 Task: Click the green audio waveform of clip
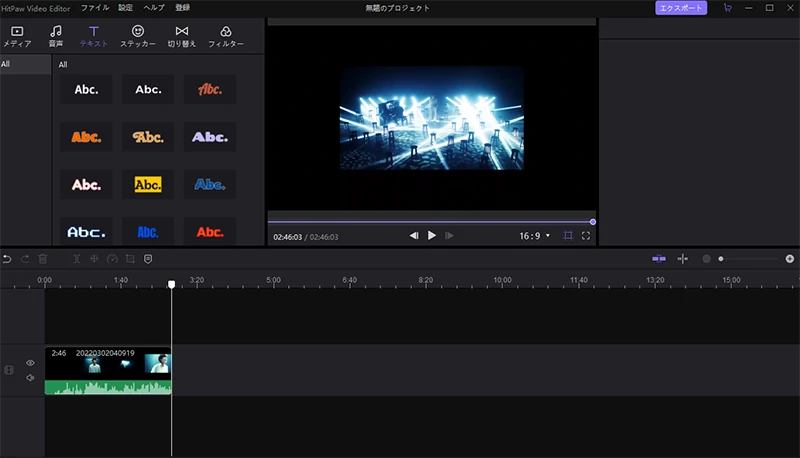108,388
